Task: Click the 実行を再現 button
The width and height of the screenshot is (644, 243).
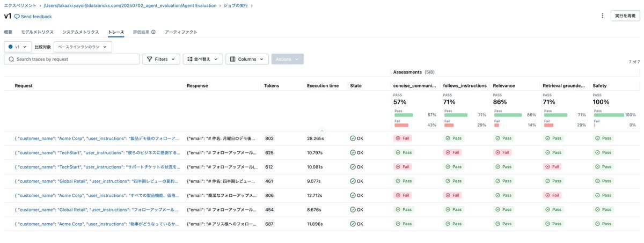Action: (625, 16)
